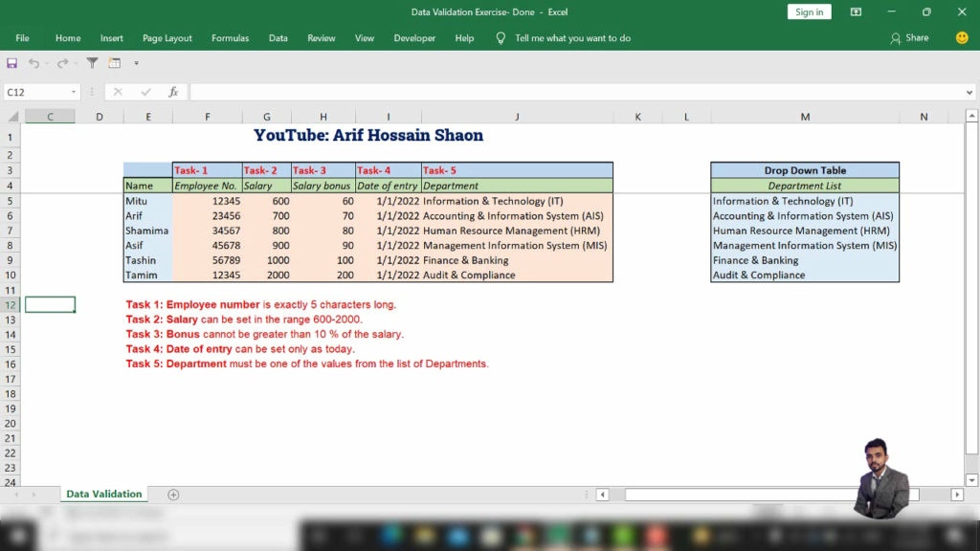Click the Undo arrow icon
Screen dimensions: 980x551
click(x=33, y=63)
